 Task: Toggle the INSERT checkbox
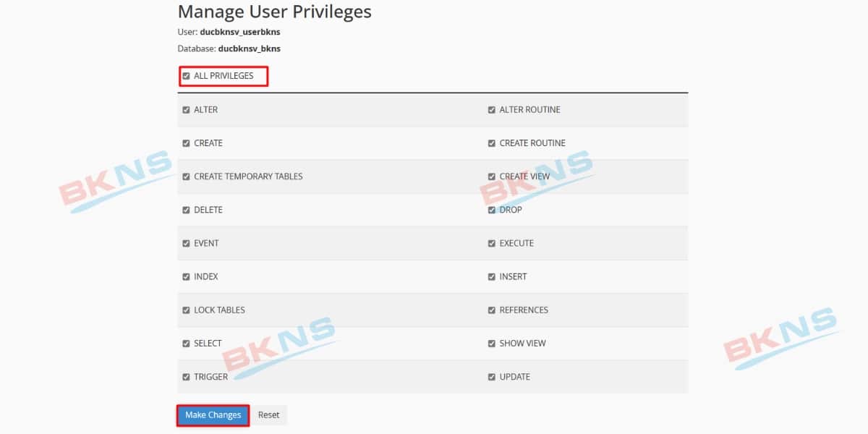point(492,276)
